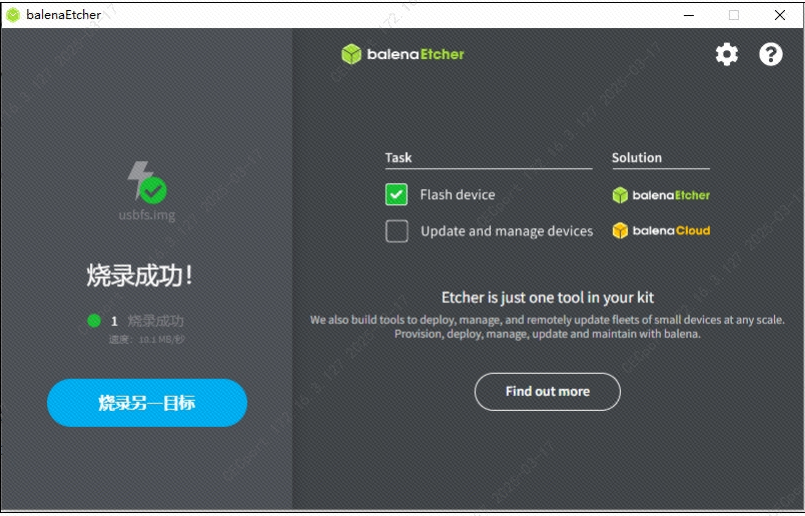
Task: Click the green status dot beside 烧录成功
Action: (x=94, y=321)
